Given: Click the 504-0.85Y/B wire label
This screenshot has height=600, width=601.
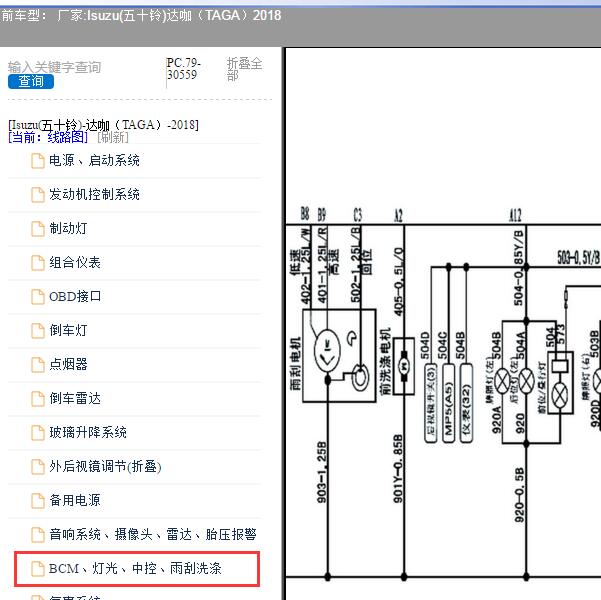Looking at the screenshot, I should 518,268.
